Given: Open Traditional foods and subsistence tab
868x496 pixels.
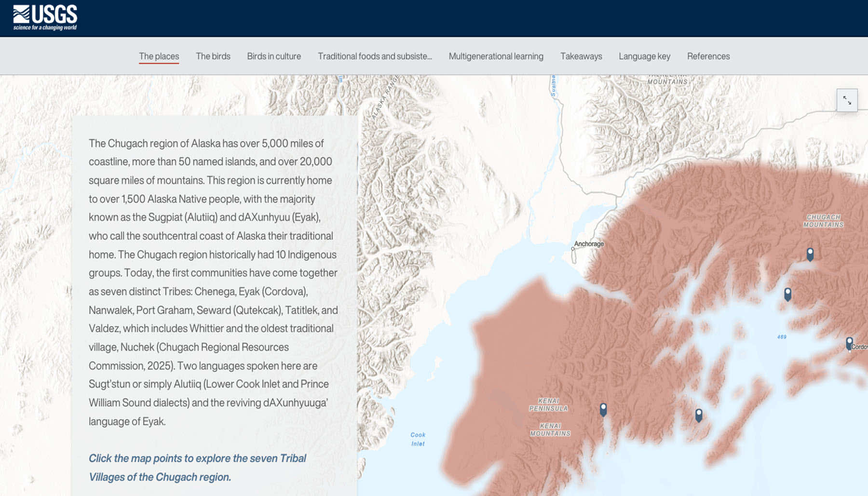Looking at the screenshot, I should 374,56.
